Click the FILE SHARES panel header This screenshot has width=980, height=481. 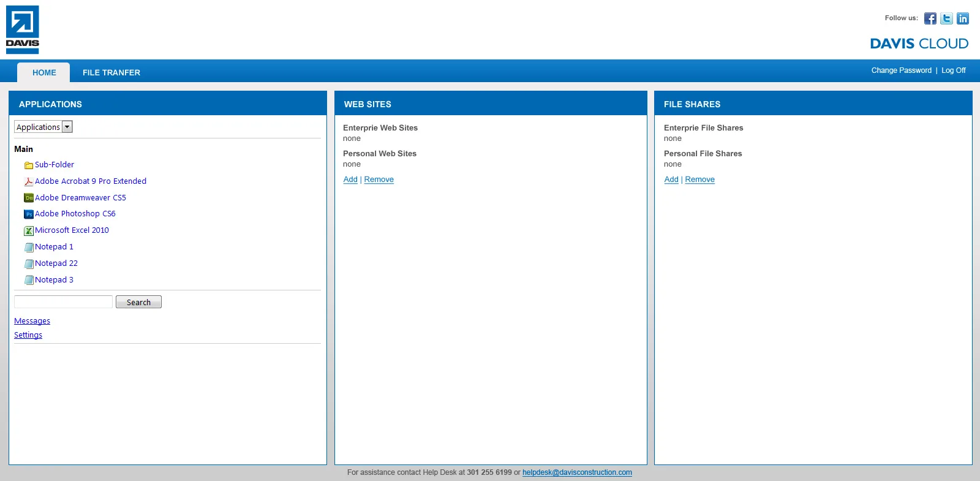click(813, 104)
